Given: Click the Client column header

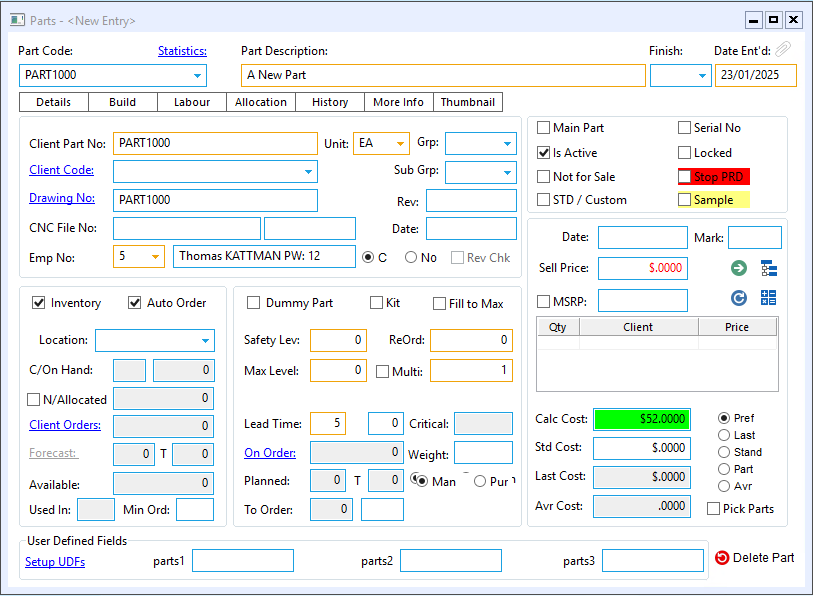Looking at the screenshot, I should (638, 327).
